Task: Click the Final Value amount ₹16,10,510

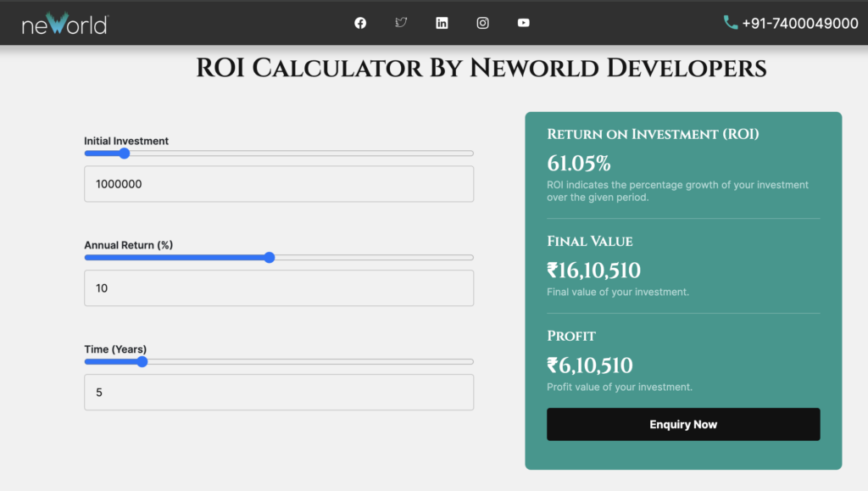Action: (x=593, y=271)
